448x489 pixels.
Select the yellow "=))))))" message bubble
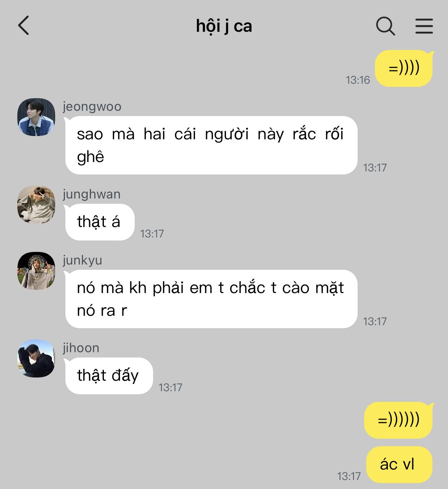[398, 420]
